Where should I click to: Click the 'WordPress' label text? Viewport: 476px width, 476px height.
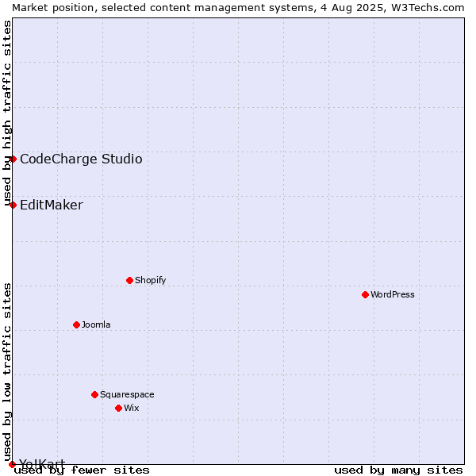(x=393, y=294)
